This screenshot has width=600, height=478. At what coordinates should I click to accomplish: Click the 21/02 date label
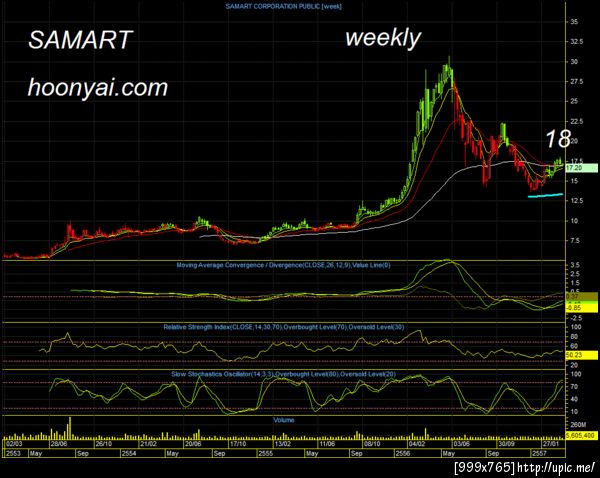tap(148, 444)
